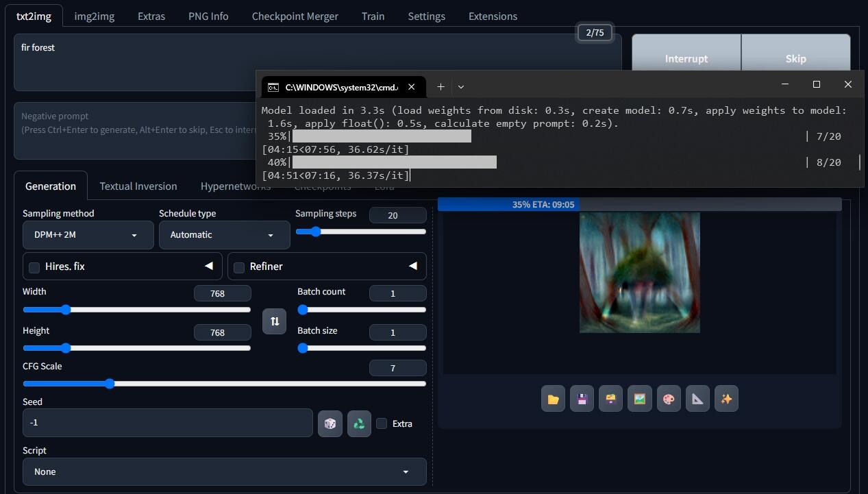The width and height of the screenshot is (868, 494).
Task: Click the Sampling steps number field
Action: coord(397,215)
